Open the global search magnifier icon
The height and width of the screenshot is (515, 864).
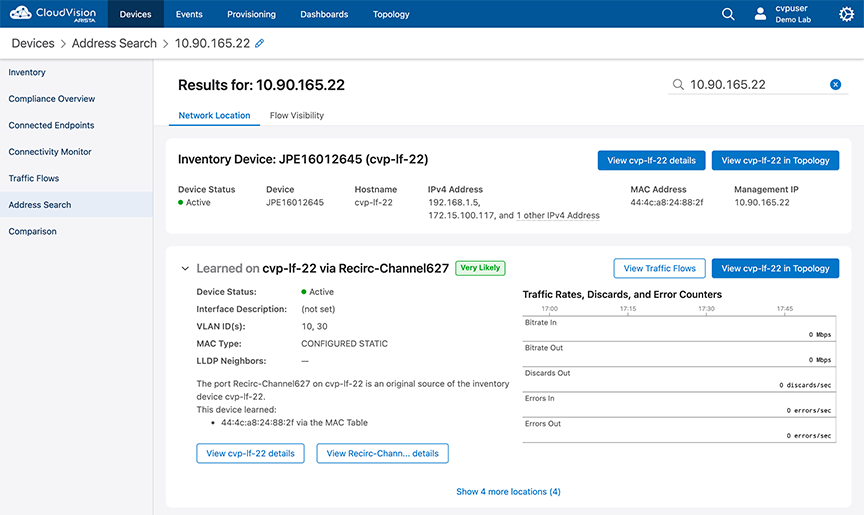(x=728, y=14)
